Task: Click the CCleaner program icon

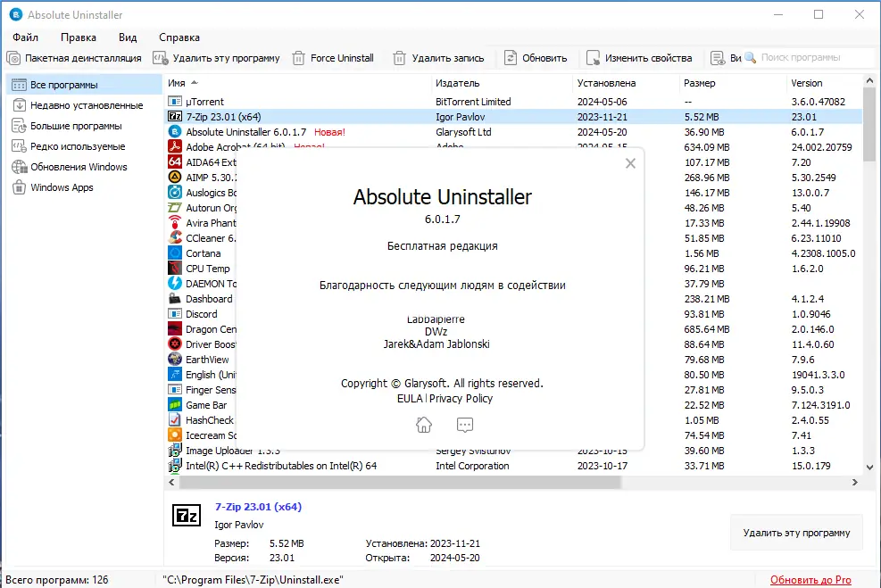Action: [175, 238]
